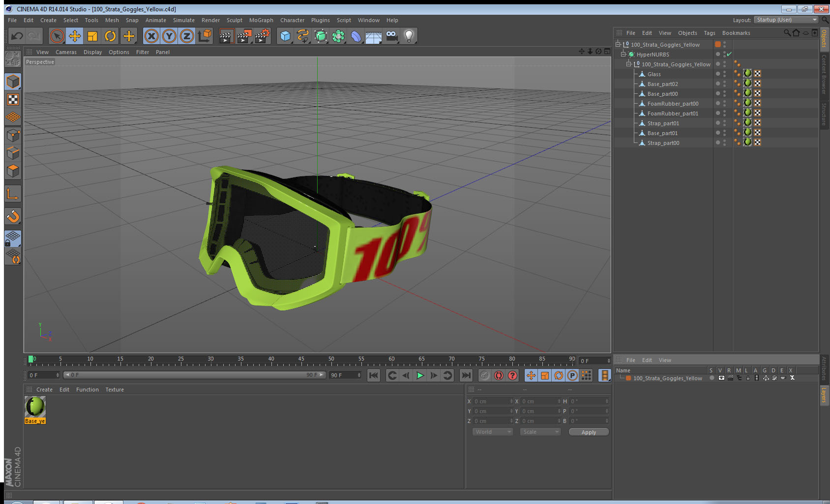Image resolution: width=830 pixels, height=504 pixels.
Task: Toggle autokeying button
Action: 499,375
